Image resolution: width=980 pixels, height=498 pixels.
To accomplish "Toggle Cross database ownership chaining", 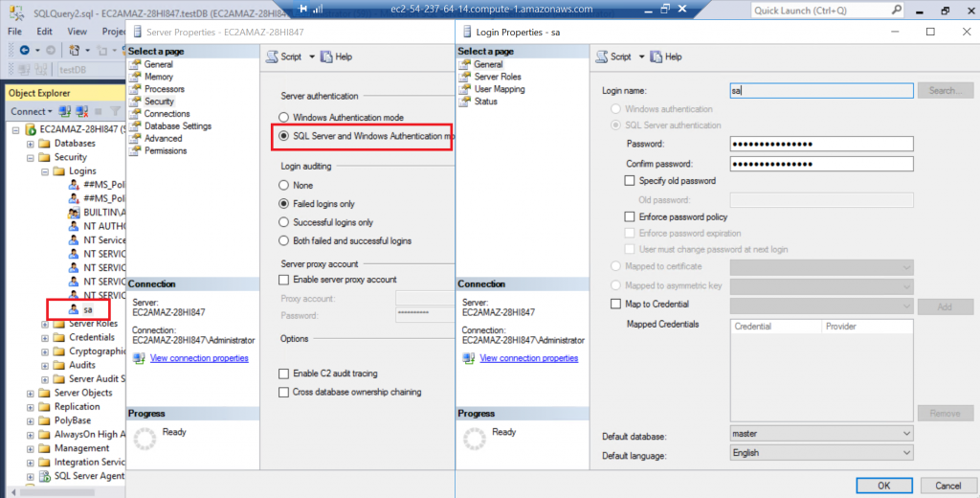I will click(283, 393).
